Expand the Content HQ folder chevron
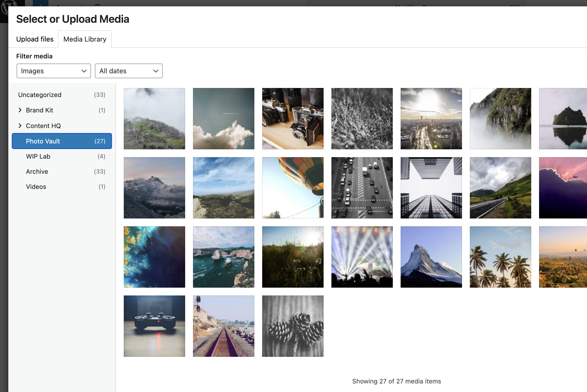Viewport: 587px width, 392px height. coord(20,126)
